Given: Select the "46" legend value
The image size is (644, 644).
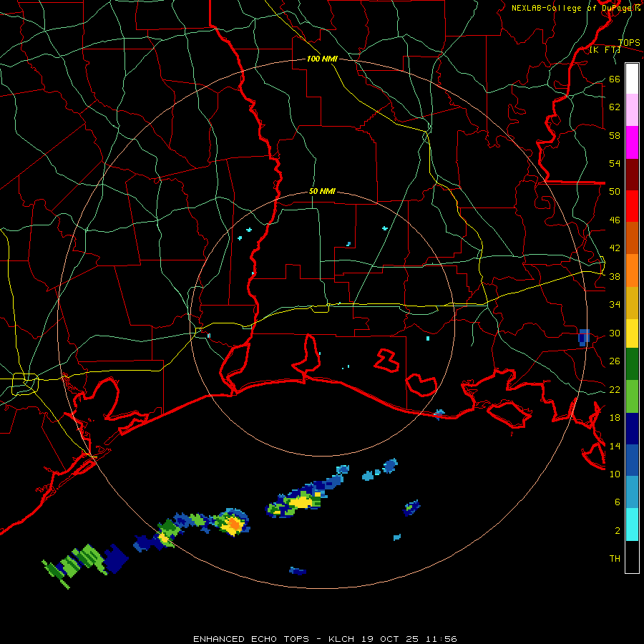Looking at the screenshot, I should [615, 220].
